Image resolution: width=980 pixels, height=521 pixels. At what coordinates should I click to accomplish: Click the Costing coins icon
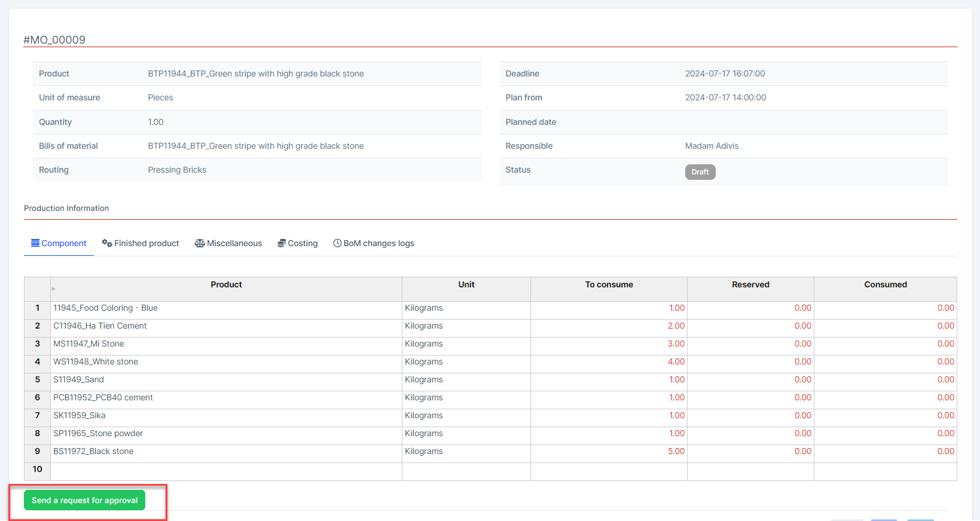pyautogui.click(x=282, y=243)
